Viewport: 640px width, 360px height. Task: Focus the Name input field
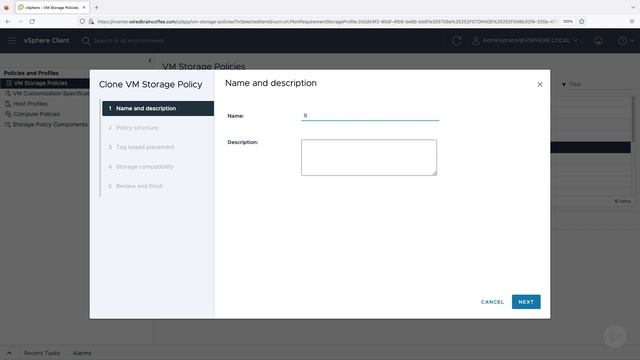[370, 116]
